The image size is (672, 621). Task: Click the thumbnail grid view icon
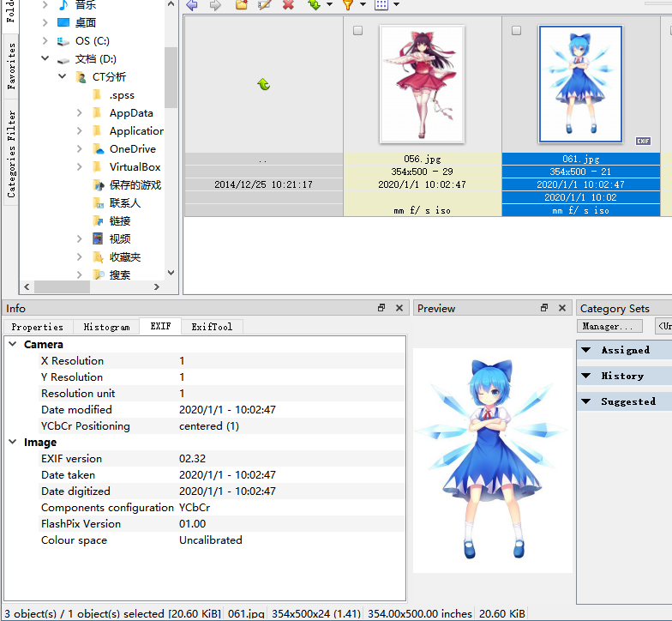[381, 5]
